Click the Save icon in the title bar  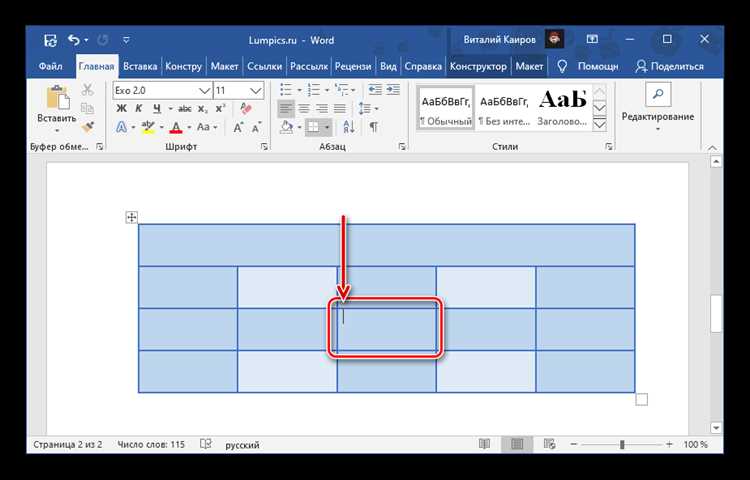[x=50, y=40]
